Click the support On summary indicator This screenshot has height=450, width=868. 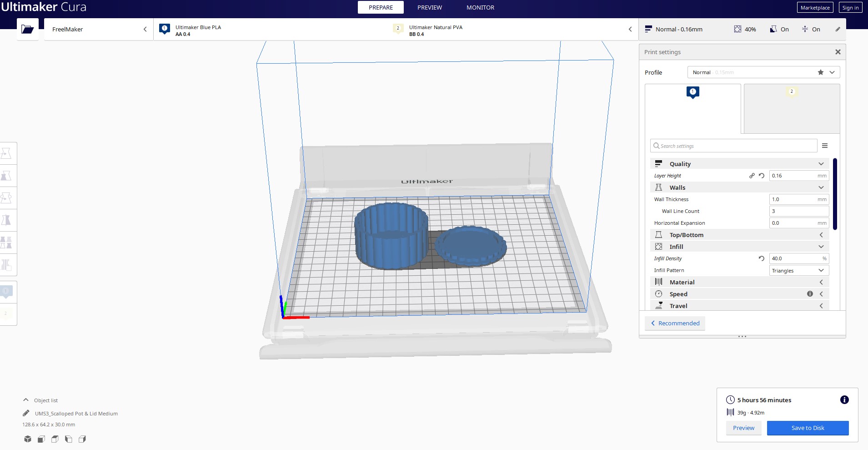(x=779, y=29)
